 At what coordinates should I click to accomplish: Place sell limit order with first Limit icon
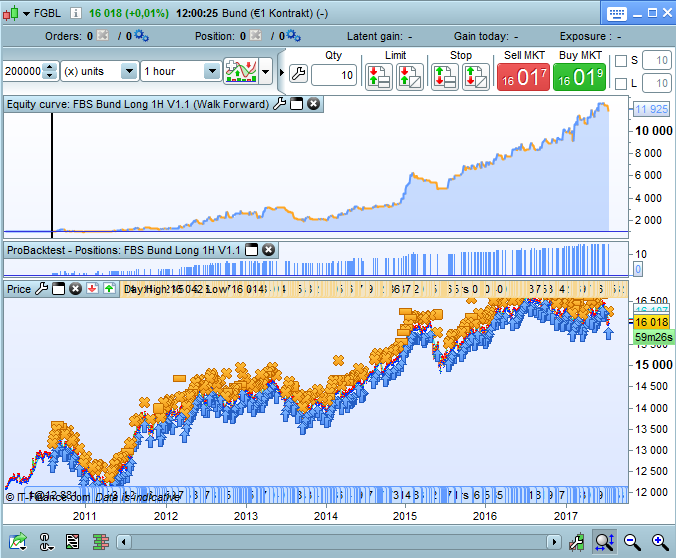coord(379,76)
